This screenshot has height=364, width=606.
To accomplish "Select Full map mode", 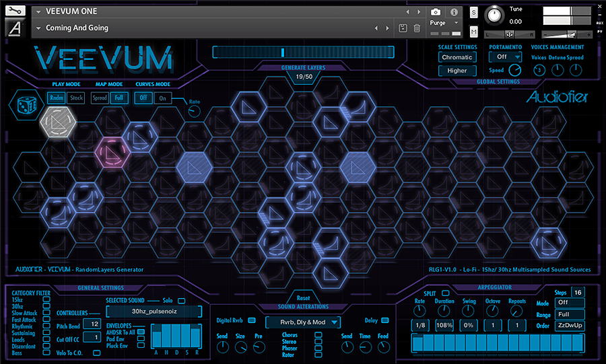I will click(x=119, y=98).
